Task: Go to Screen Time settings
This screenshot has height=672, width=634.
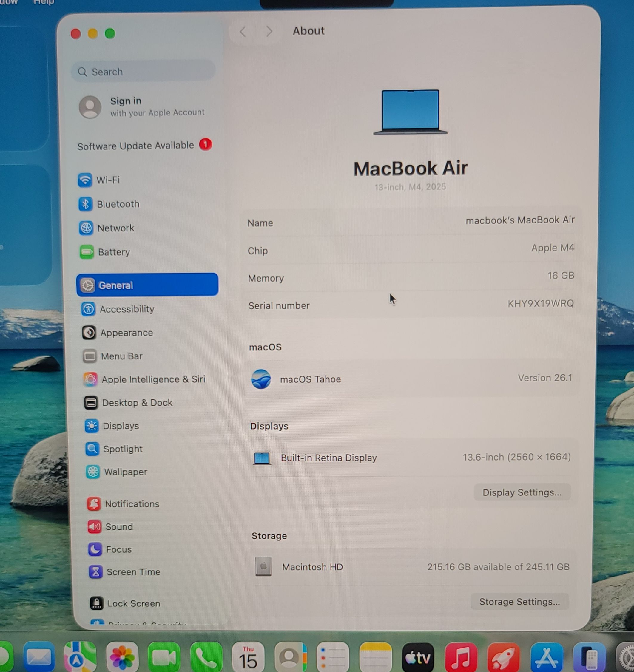Action: (x=133, y=572)
